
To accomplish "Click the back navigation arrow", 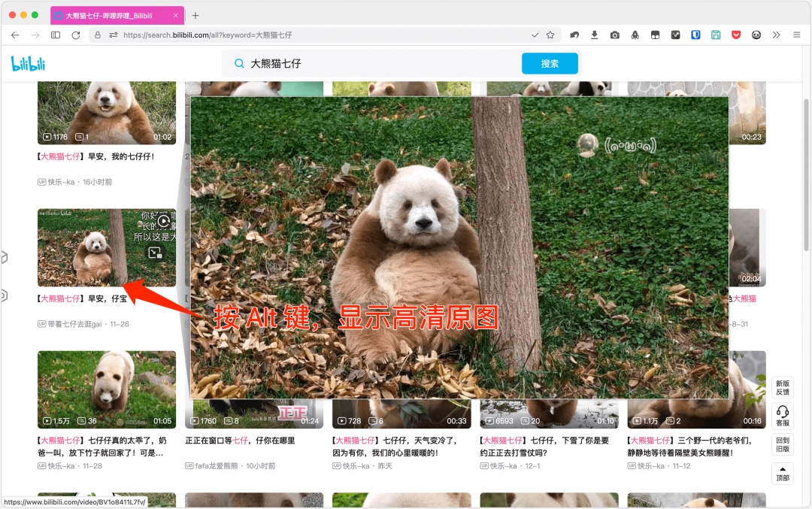I will tap(14, 35).
